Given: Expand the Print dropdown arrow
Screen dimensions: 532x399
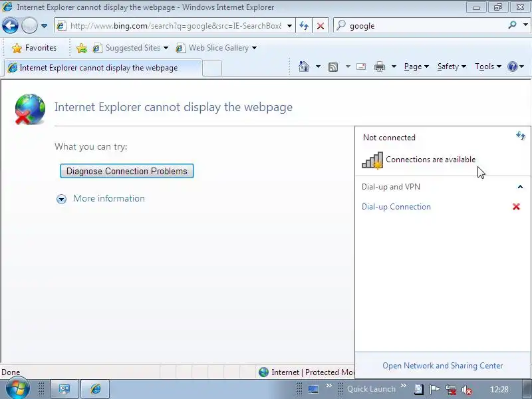Looking at the screenshot, I should [x=394, y=66].
